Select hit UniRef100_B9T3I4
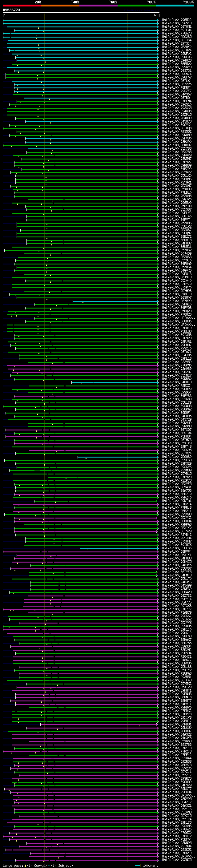This screenshot has width=197, height=868. click(x=177, y=43)
